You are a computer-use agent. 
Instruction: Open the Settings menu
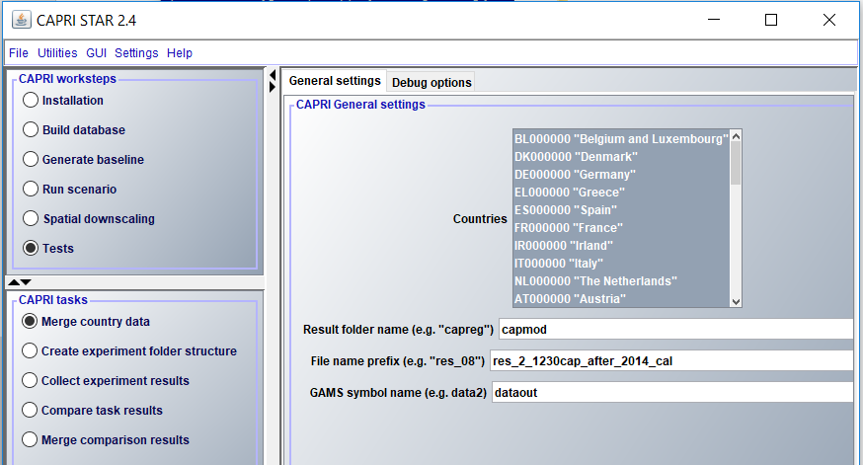136,53
